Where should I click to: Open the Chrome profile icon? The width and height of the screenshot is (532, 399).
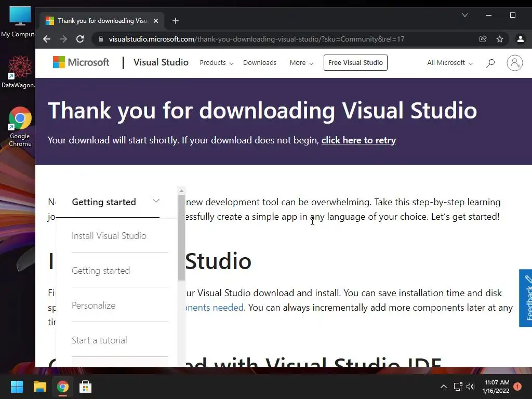coord(521,39)
